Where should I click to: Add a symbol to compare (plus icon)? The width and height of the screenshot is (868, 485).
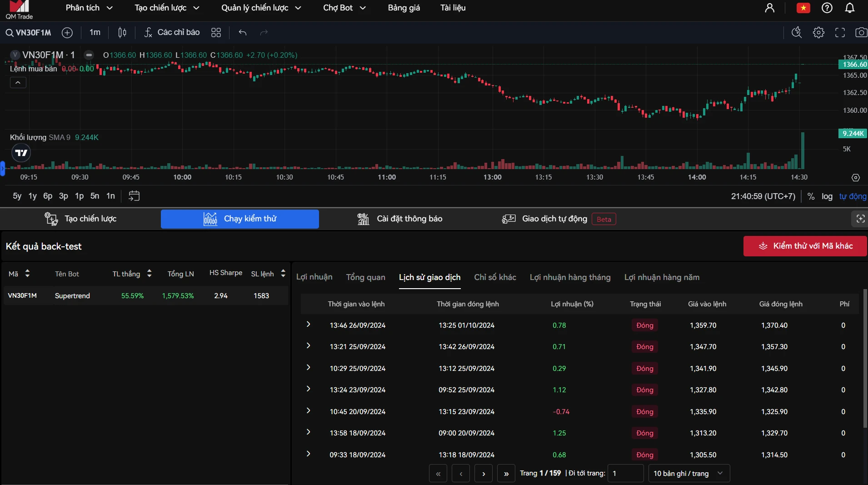[67, 33]
